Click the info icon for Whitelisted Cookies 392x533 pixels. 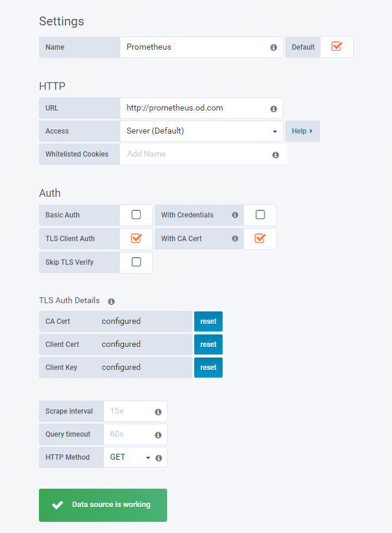coord(276,155)
